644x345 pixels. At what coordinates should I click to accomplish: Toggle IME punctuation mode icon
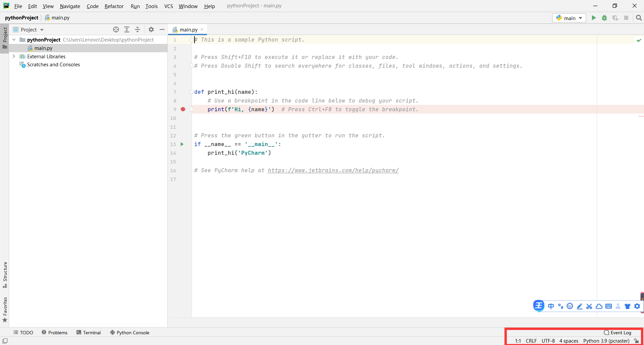click(x=560, y=306)
